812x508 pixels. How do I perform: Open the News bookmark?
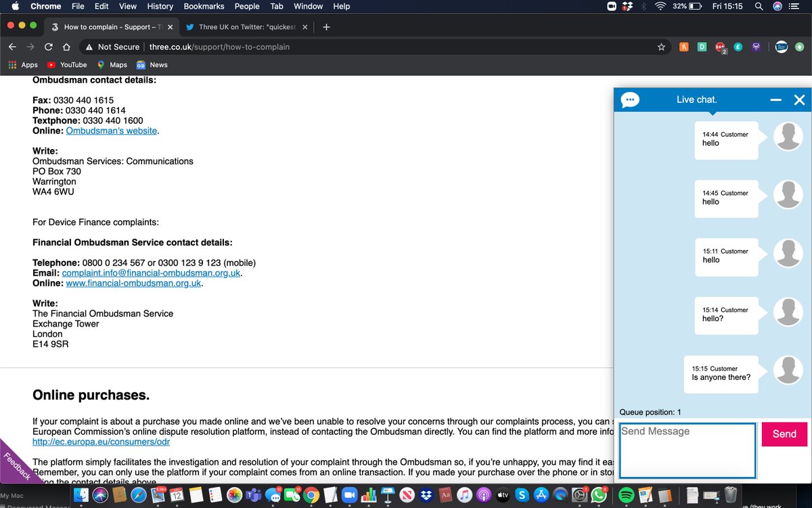(152, 65)
